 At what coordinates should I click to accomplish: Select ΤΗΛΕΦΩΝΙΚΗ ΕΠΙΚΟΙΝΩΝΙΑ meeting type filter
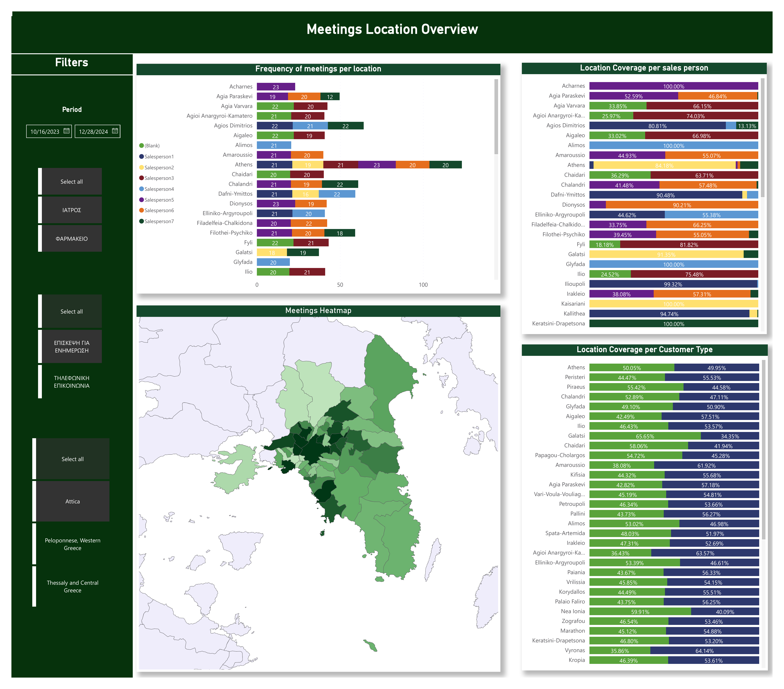72,382
